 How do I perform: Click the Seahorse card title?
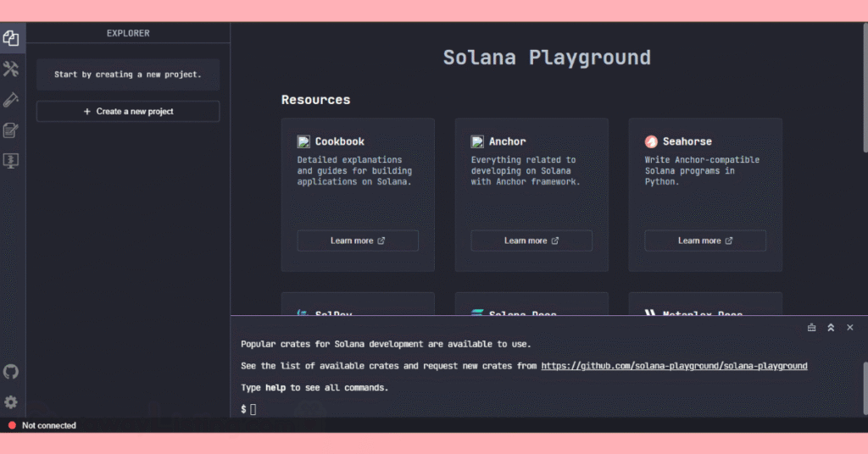687,141
